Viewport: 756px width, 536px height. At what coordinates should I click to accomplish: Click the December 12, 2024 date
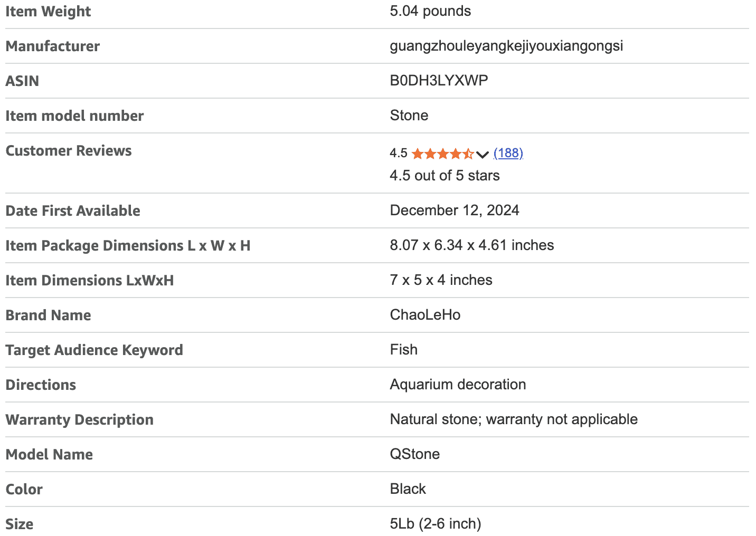[x=455, y=210]
